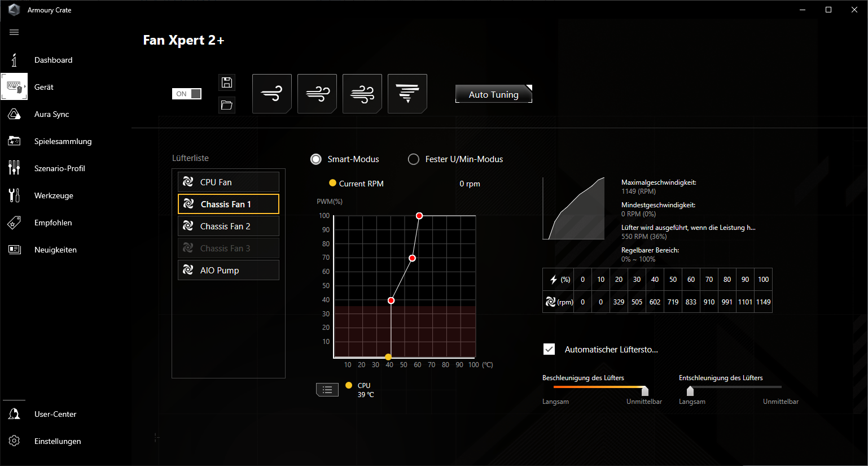Screen dimensions: 868x466
Task: Choose the Smart-Modus radio button
Action: (x=316, y=159)
